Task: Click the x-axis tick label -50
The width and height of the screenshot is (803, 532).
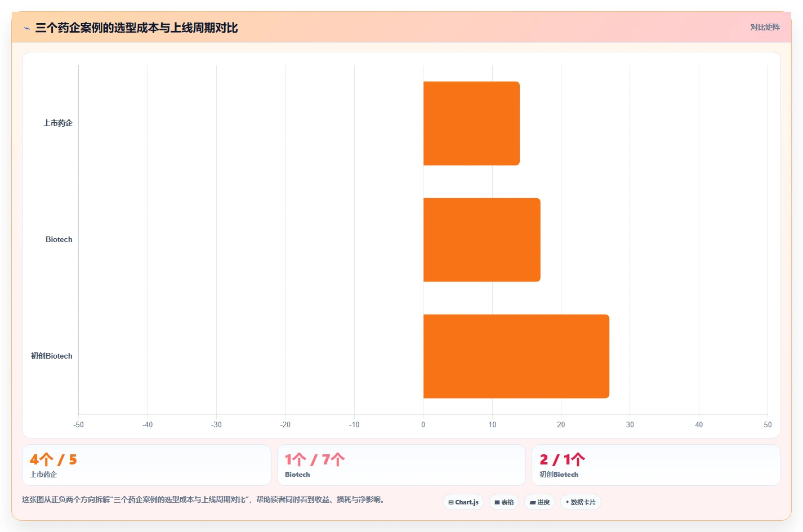Action: point(79,424)
